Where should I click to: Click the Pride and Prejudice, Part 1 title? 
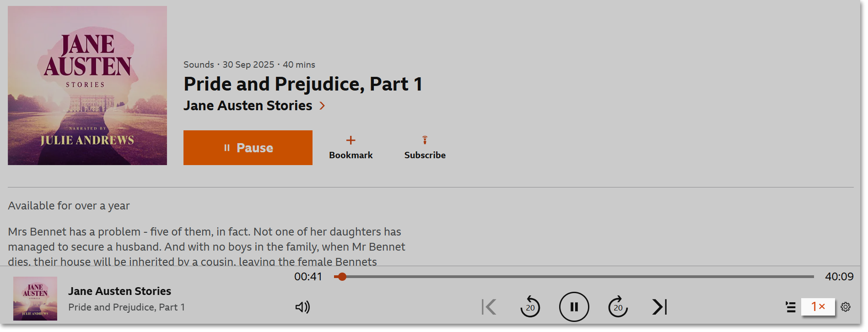[302, 84]
